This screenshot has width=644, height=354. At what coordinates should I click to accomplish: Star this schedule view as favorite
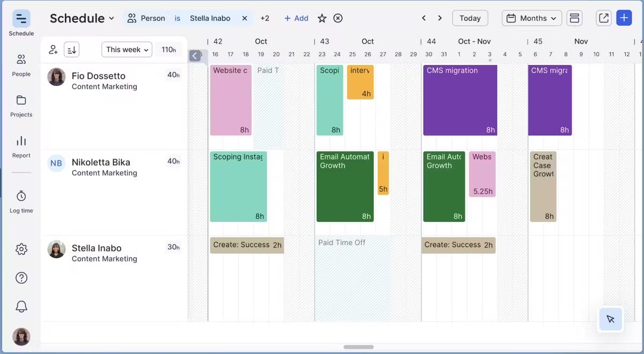point(322,18)
